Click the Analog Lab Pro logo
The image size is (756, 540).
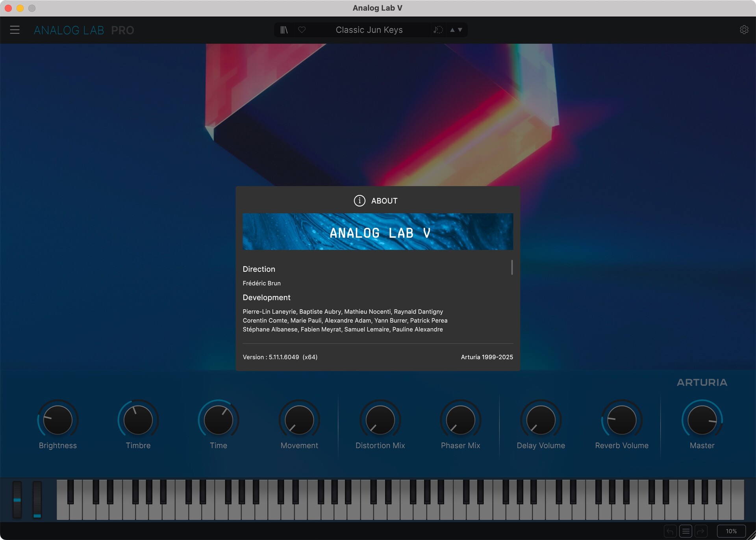(84, 30)
